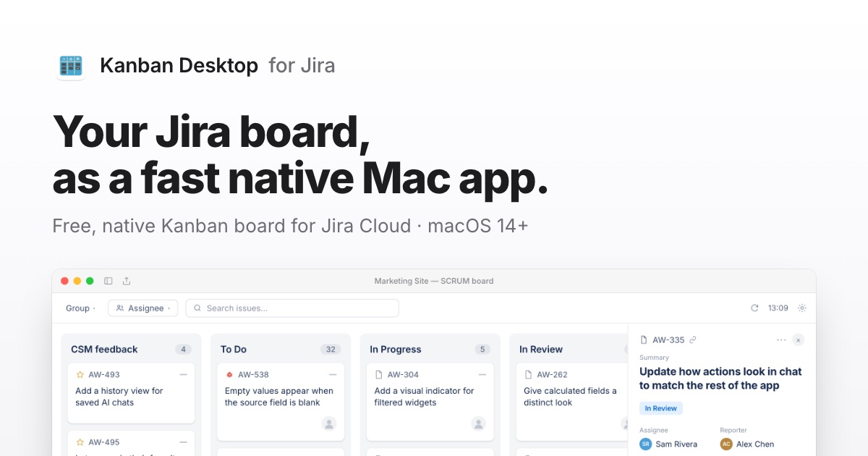The image size is (868, 456).
Task: Click the AW-538 issue key
Action: (x=253, y=375)
